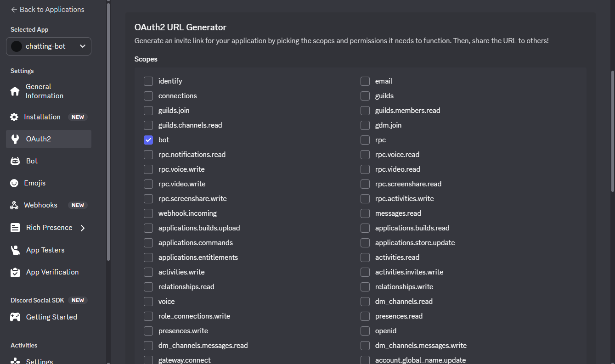This screenshot has height=364, width=615.
Task: Click the App Verification clipboard icon
Action: coord(15,272)
